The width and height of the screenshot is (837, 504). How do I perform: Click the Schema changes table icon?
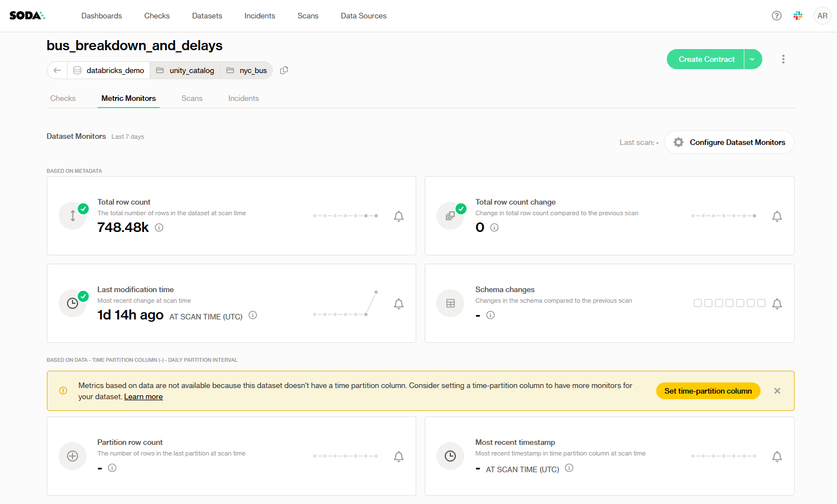[x=450, y=303]
